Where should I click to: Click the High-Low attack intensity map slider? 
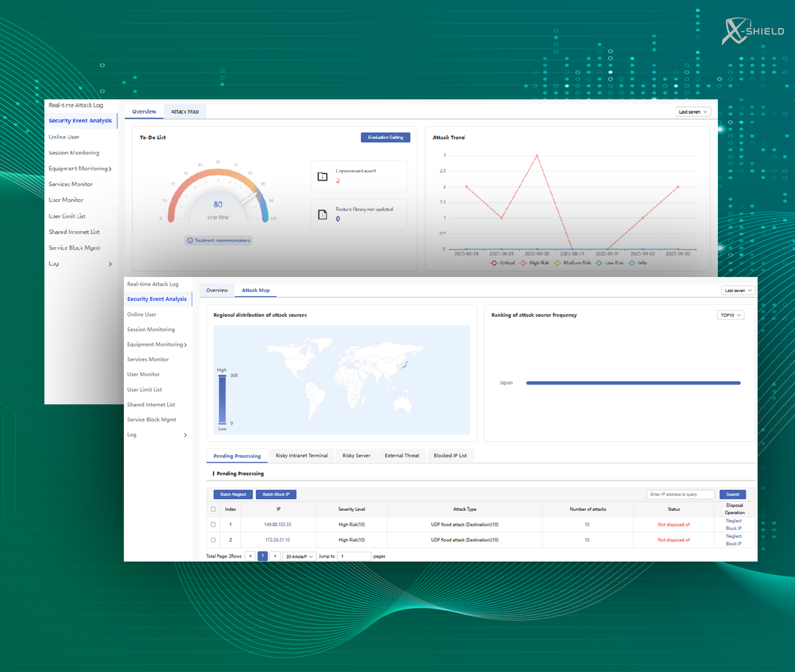coord(222,400)
